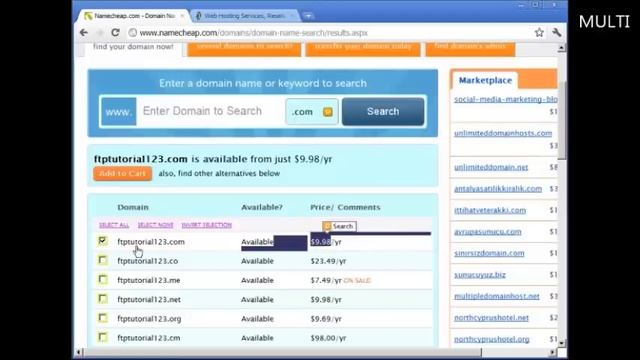Click the horizontal scrollbar right arrow

[x=552, y=352]
